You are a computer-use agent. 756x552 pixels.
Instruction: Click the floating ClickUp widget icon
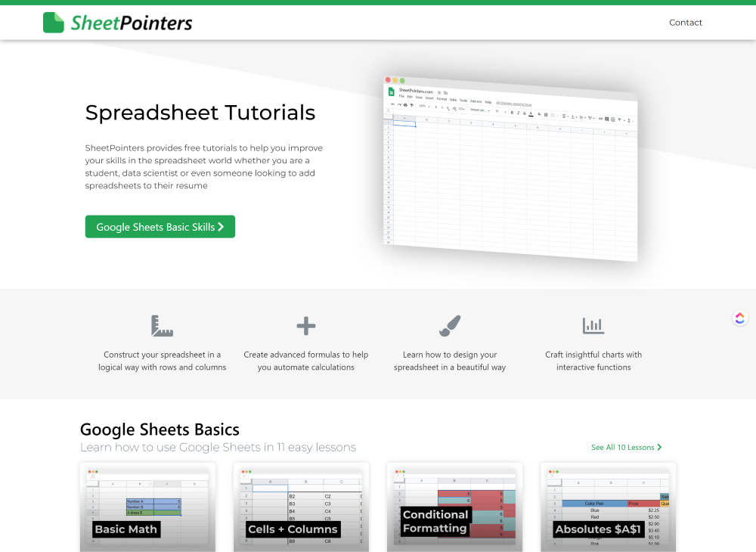pos(740,318)
